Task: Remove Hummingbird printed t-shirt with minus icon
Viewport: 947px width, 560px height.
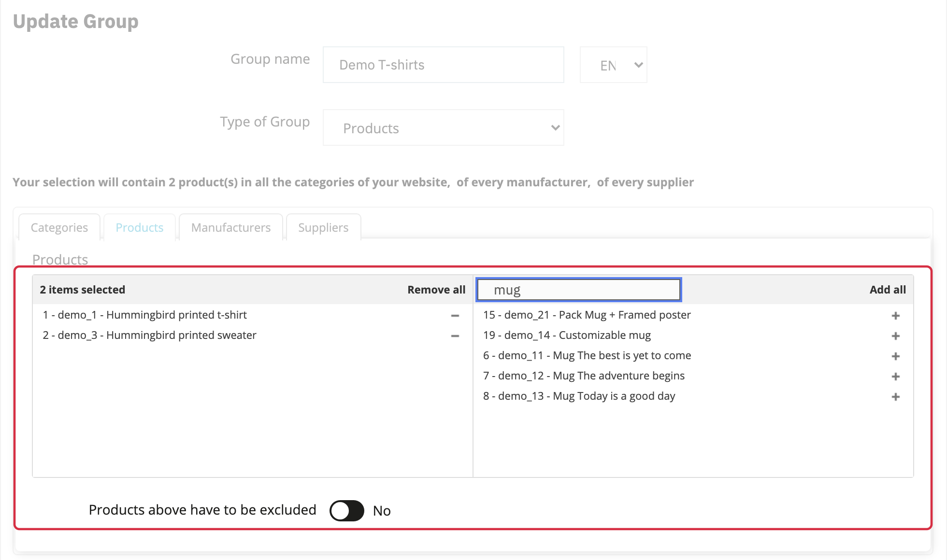Action: pos(455,316)
